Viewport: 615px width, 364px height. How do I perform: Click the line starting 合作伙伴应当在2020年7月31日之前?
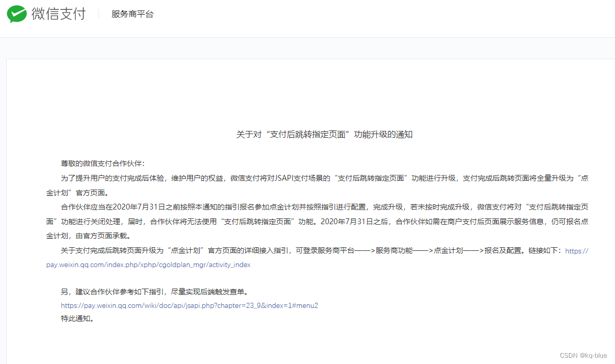tap(325, 207)
